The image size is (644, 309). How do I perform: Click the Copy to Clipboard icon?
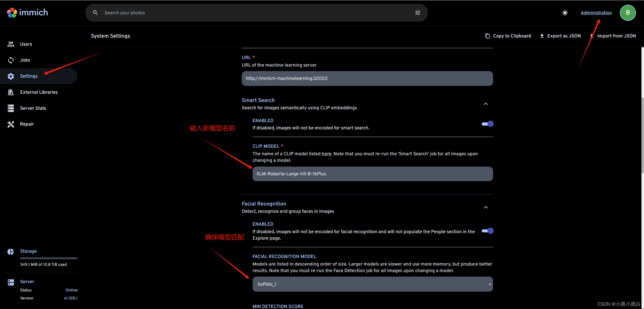(x=487, y=36)
